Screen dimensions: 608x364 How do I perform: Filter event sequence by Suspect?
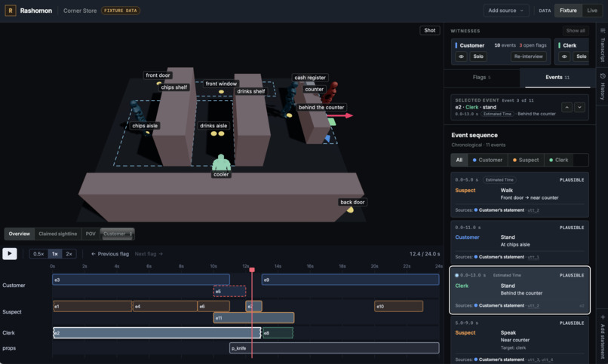click(x=526, y=160)
